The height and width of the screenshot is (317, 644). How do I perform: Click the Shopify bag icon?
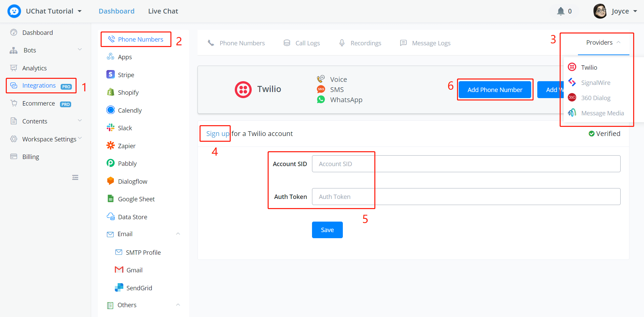click(110, 92)
